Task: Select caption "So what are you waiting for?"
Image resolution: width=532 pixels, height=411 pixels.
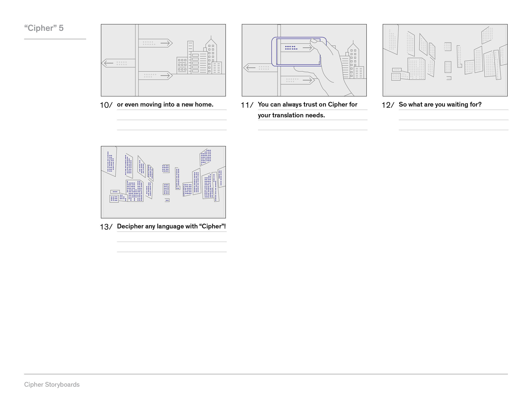Action: pyautogui.click(x=440, y=104)
